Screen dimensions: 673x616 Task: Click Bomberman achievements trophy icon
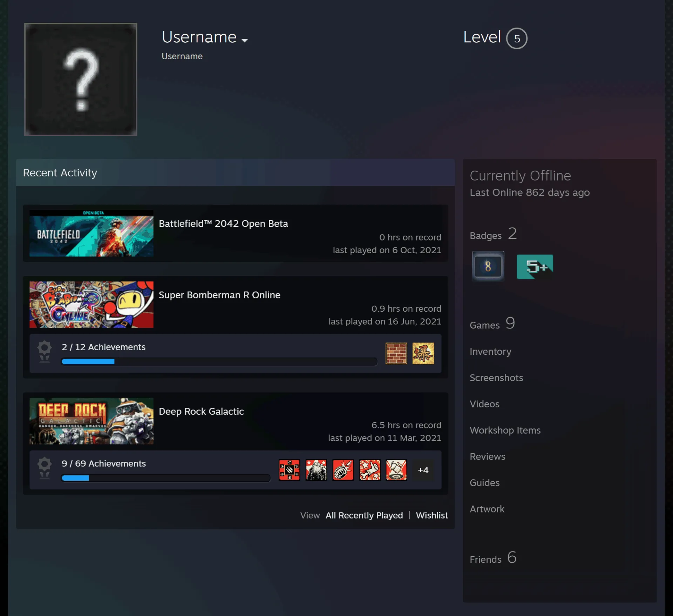(45, 352)
